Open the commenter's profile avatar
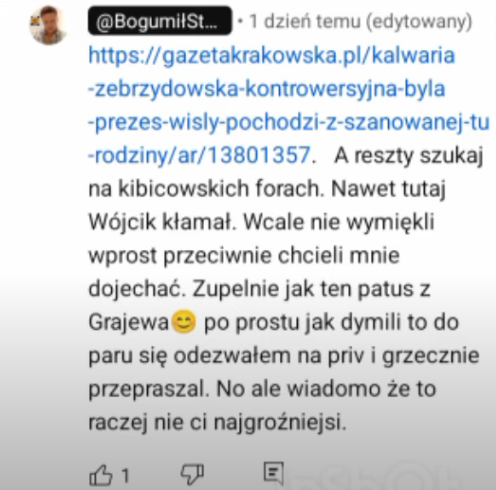The width and height of the screenshot is (496, 490). (48, 25)
